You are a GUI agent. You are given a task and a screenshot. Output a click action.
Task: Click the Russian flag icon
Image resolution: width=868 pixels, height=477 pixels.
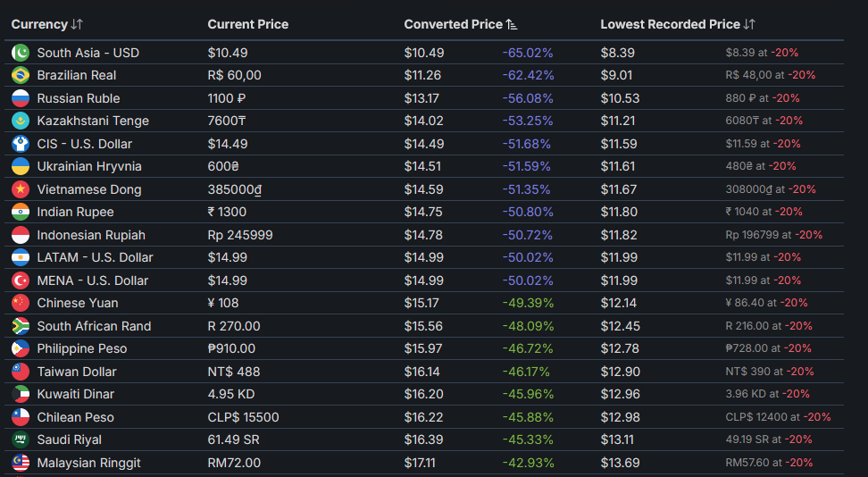[21, 98]
